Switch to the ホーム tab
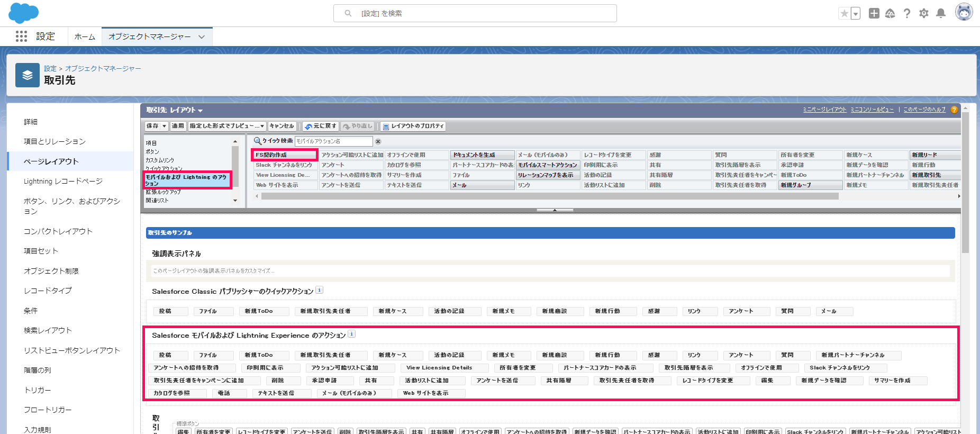Viewport: 980px width, 434px height. click(x=85, y=37)
